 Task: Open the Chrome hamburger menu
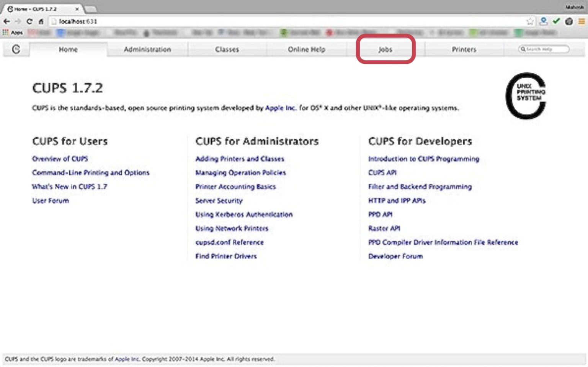point(581,21)
